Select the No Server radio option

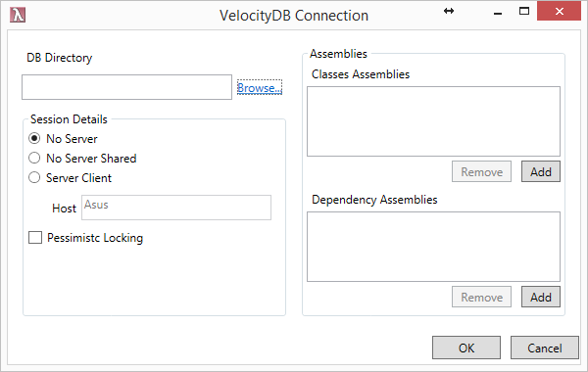(x=34, y=139)
